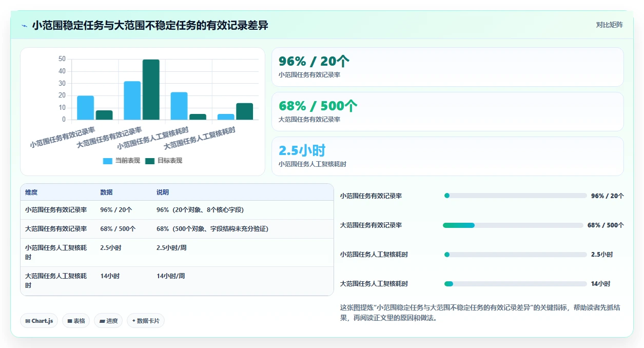Click the blue bar for 大范围任务人工复核耗时
The height and width of the screenshot is (348, 644).
click(x=226, y=117)
